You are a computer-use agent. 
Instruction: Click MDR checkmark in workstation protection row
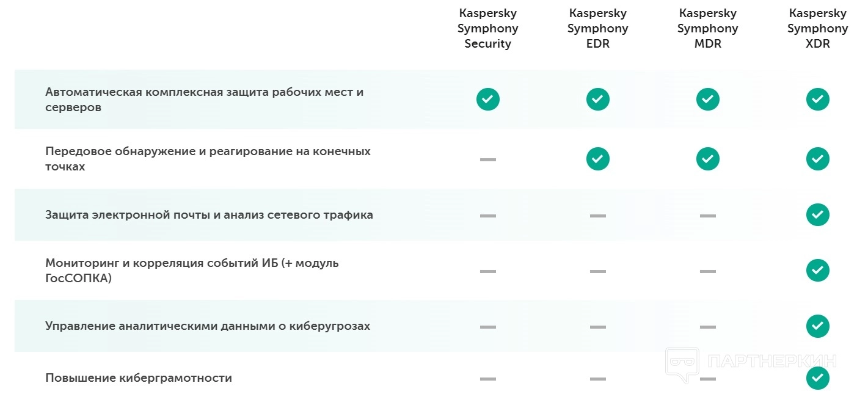click(x=707, y=99)
